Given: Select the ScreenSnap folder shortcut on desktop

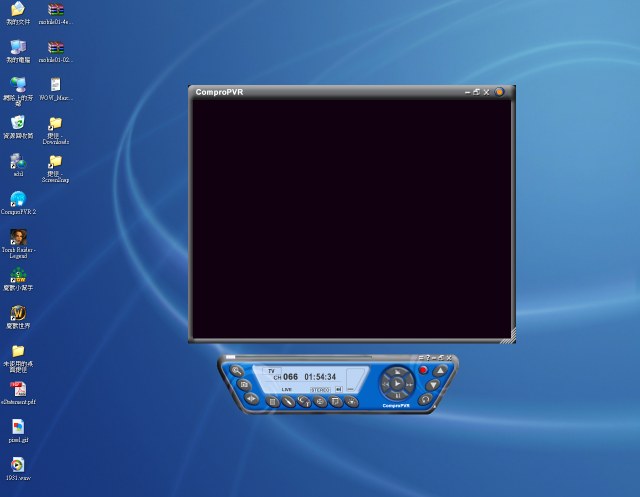Looking at the screenshot, I should click(x=56, y=169).
